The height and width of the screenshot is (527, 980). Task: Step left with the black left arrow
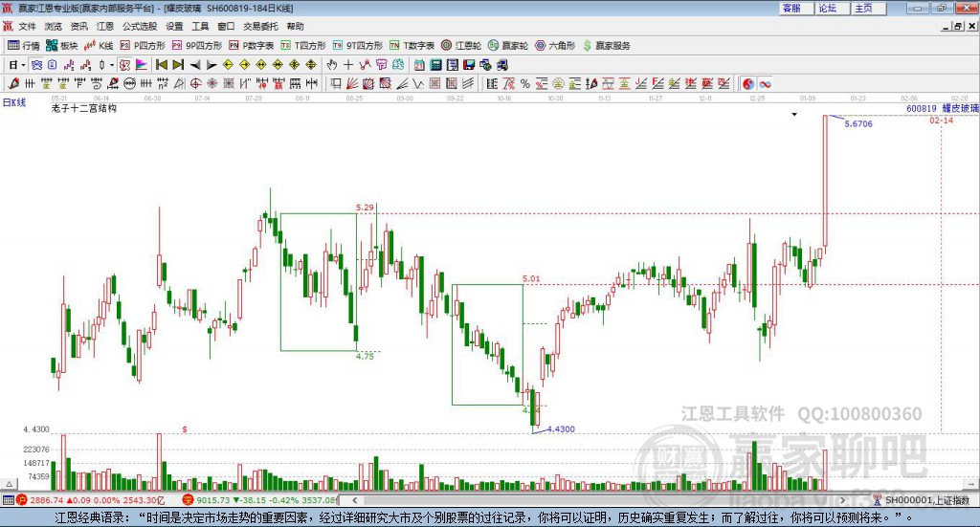click(195, 65)
